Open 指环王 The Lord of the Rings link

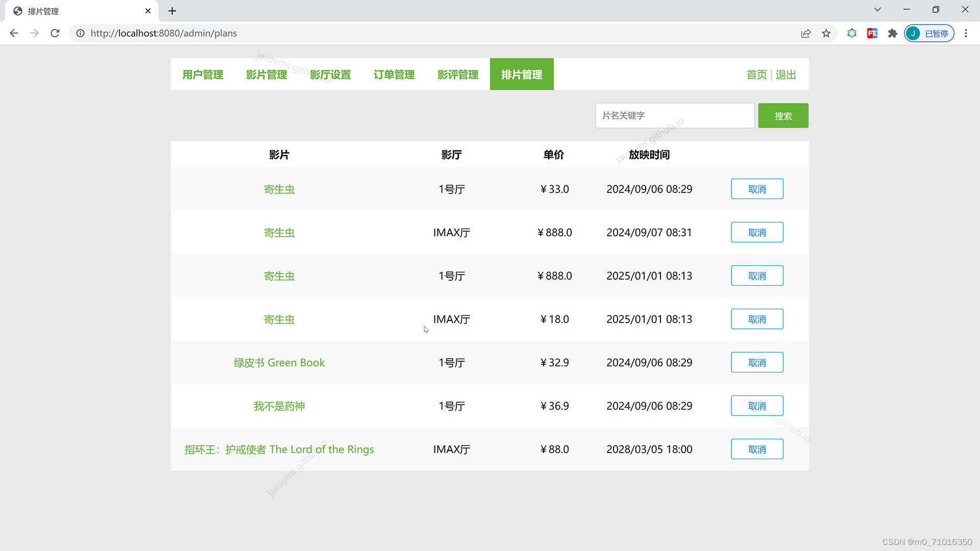click(x=279, y=449)
